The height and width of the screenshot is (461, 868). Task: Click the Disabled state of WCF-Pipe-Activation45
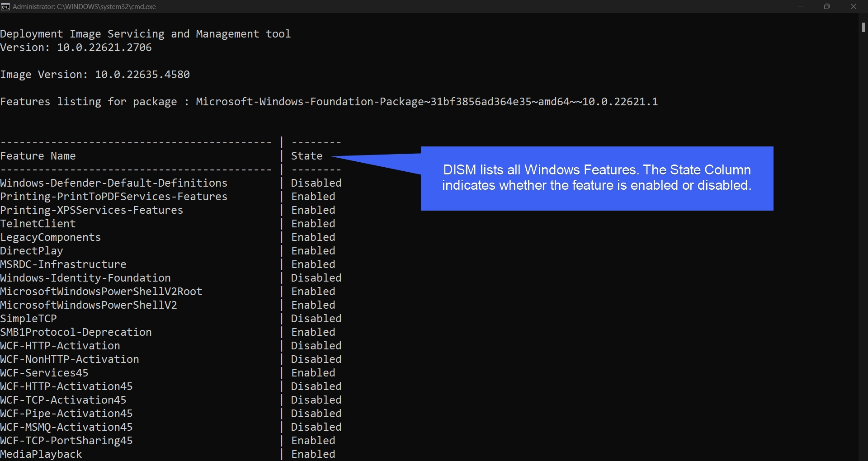(316, 414)
